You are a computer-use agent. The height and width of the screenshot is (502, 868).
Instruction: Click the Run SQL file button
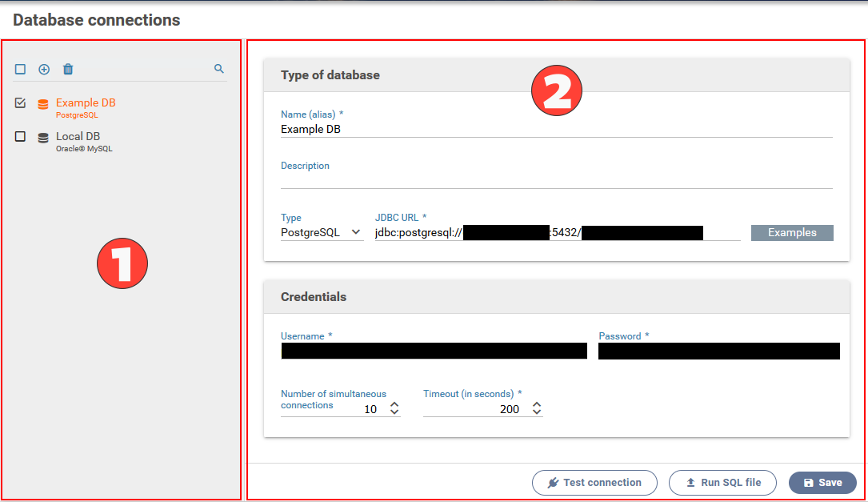(722, 483)
